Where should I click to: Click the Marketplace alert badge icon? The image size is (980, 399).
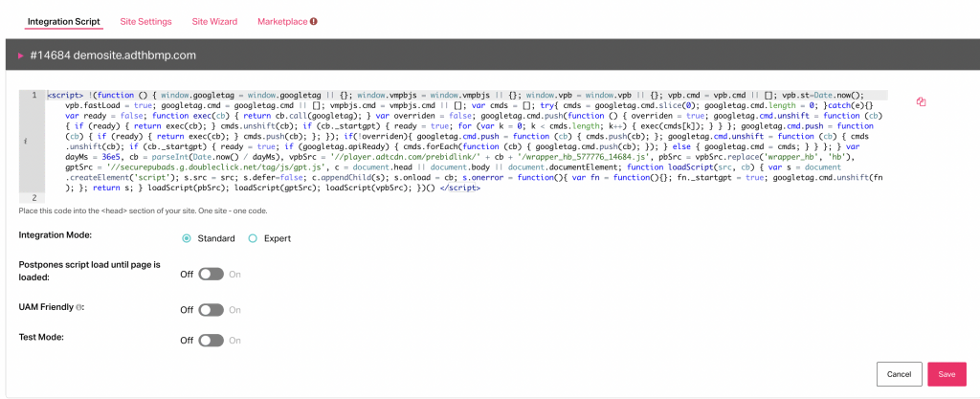[314, 21]
